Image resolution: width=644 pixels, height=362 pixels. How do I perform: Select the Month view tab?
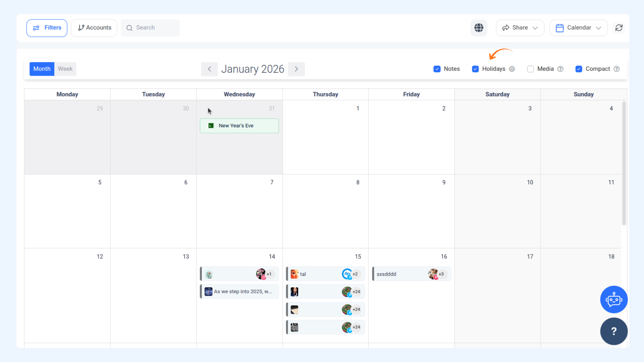42,69
